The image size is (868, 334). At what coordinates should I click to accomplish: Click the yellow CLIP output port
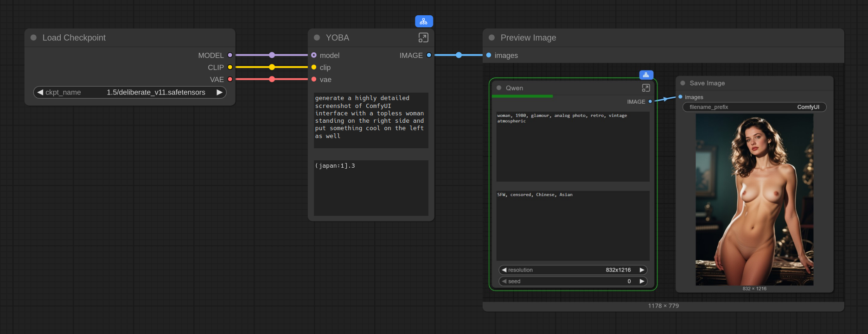point(230,67)
